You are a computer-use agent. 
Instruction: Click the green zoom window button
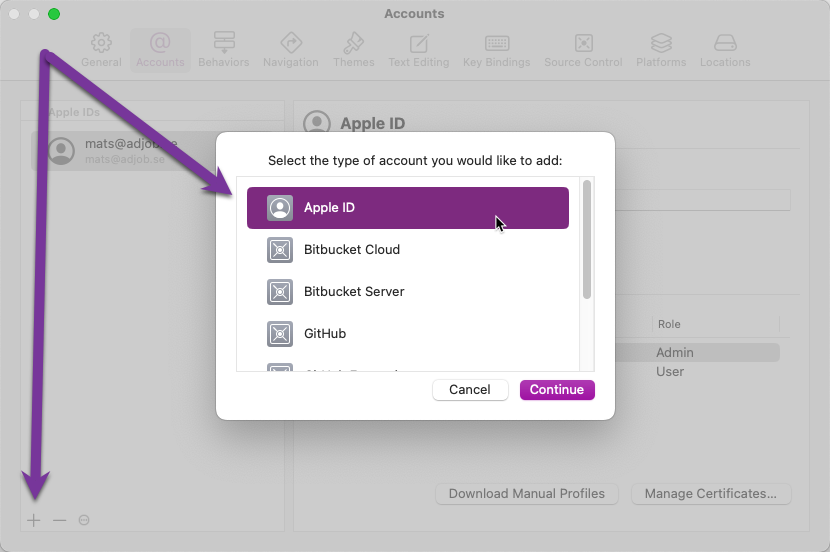point(53,14)
